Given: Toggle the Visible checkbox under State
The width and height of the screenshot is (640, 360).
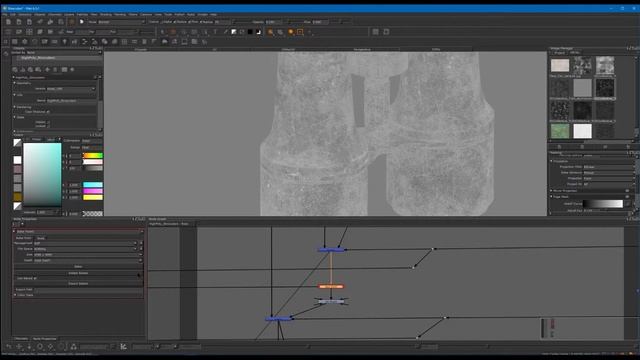Looking at the screenshot, I should (48, 122).
